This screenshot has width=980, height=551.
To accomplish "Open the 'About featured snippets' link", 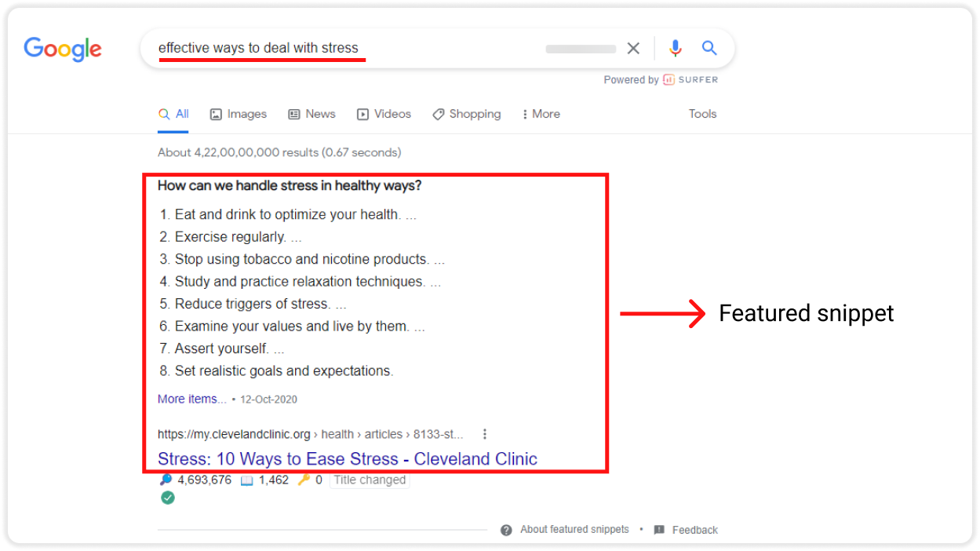I will pos(574,530).
